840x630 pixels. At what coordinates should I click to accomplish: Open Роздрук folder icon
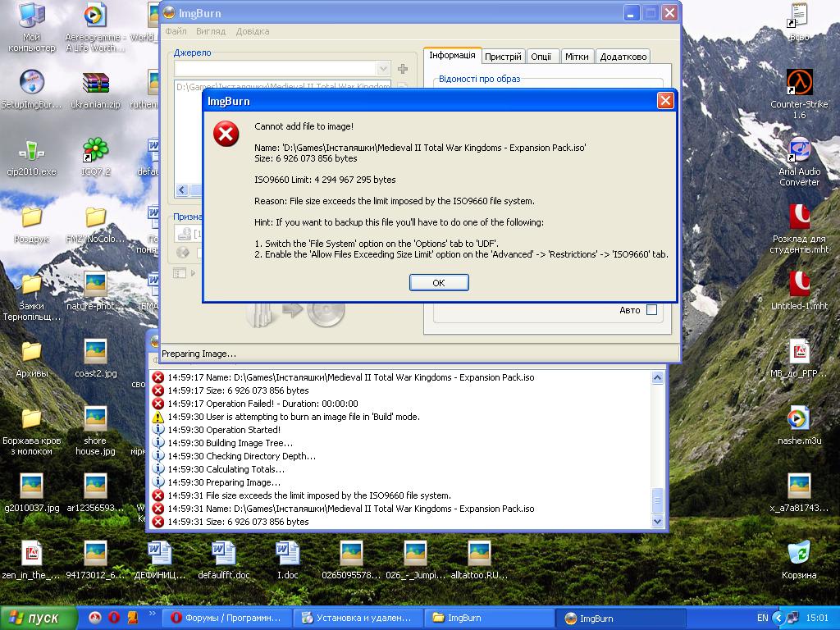32,225
